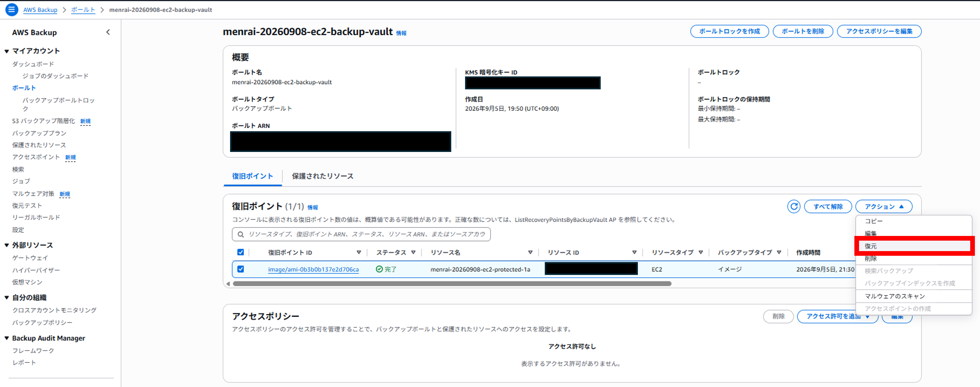Viewport: 980px width, 387px height.
Task: Click the すべて解除 button
Action: tap(828, 207)
